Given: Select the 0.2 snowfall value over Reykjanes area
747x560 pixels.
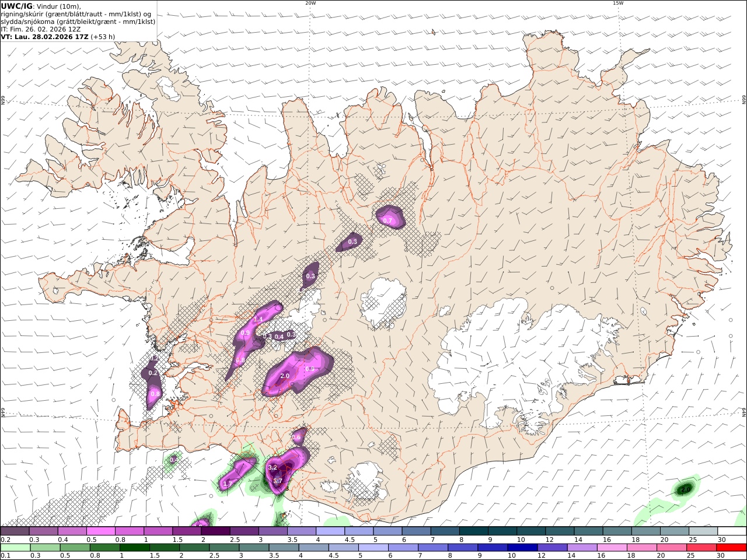Looking at the screenshot, I should pyautogui.click(x=153, y=373).
